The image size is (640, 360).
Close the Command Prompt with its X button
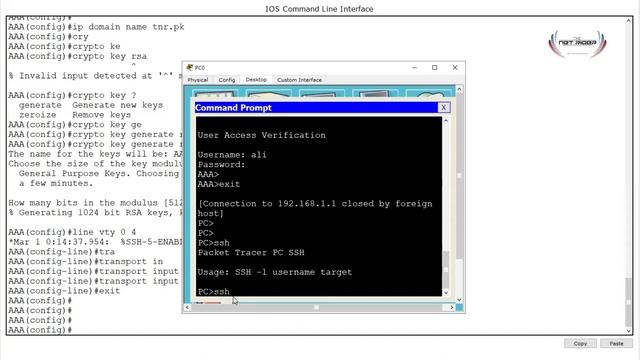tap(443, 107)
